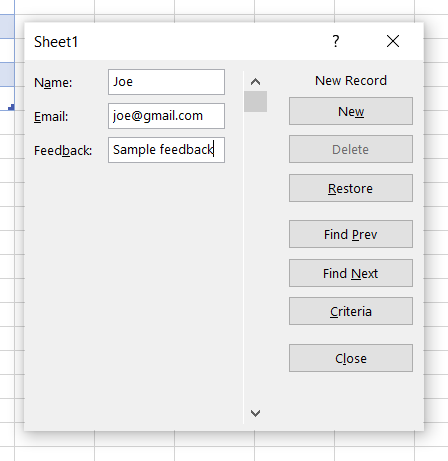The width and height of the screenshot is (448, 461).
Task: Click the scrollbar down arrow
Action: (255, 413)
